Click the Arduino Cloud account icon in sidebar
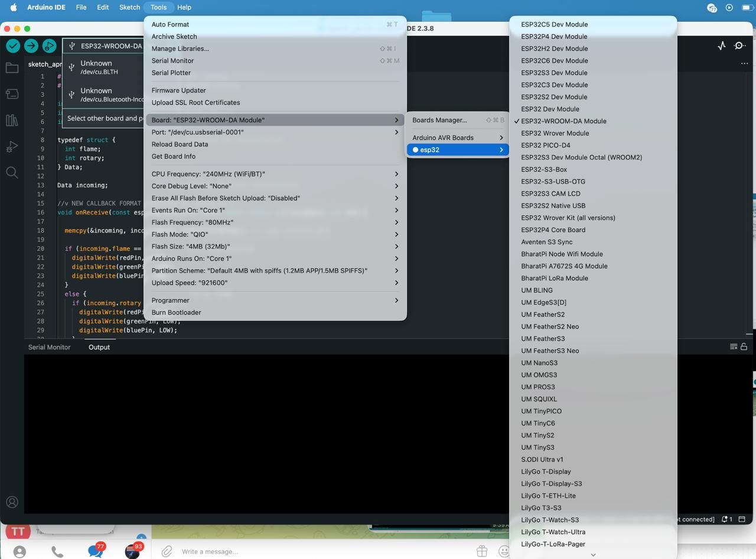 [x=12, y=502]
